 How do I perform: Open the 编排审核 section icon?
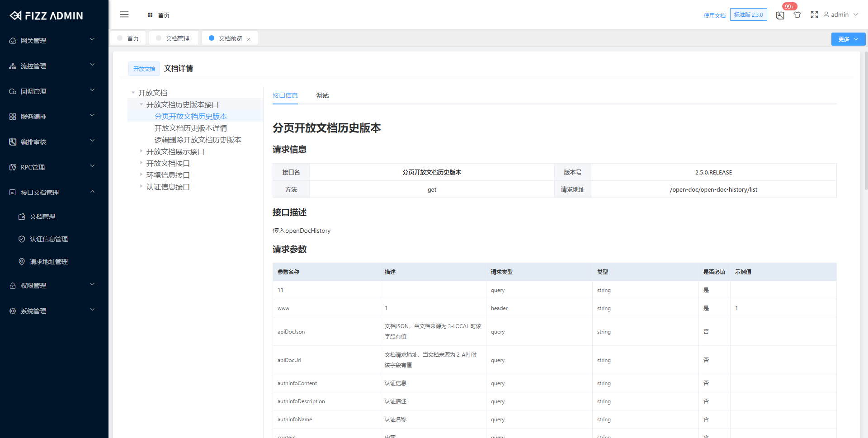pyautogui.click(x=12, y=141)
